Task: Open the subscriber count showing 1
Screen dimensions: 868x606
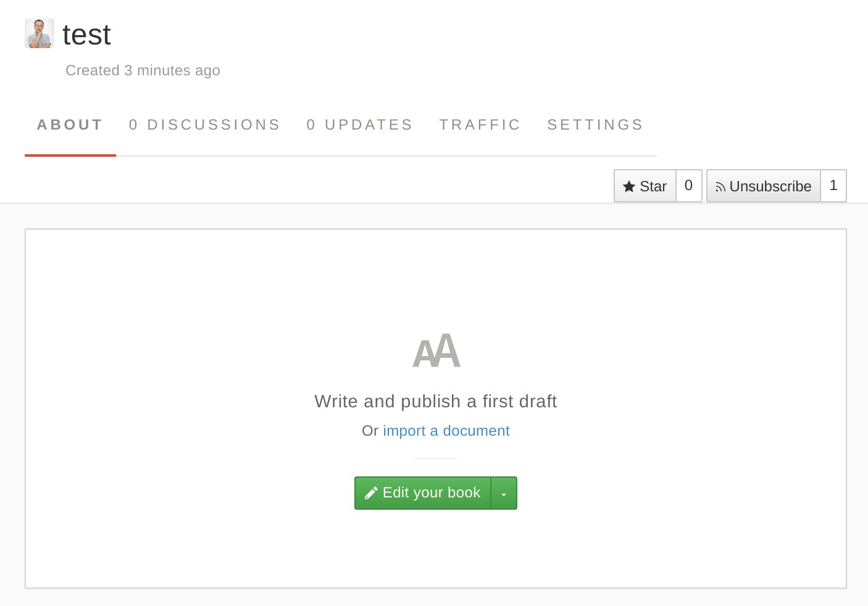Action: click(833, 186)
